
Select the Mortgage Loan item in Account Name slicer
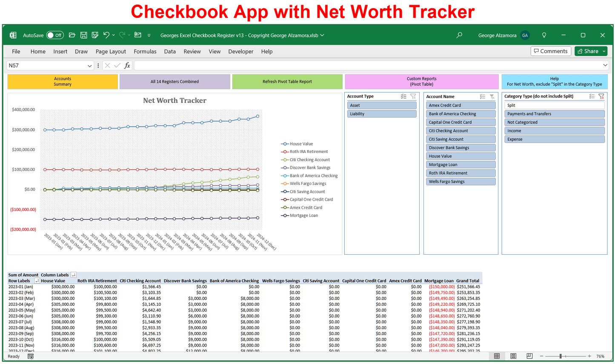click(x=460, y=165)
